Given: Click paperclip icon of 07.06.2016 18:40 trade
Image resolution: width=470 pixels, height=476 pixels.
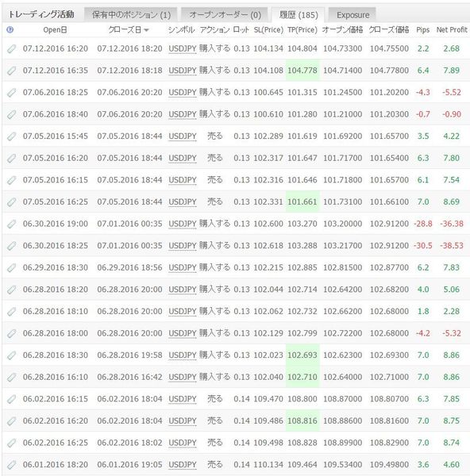Looking at the screenshot, I should pyautogui.click(x=12, y=114).
